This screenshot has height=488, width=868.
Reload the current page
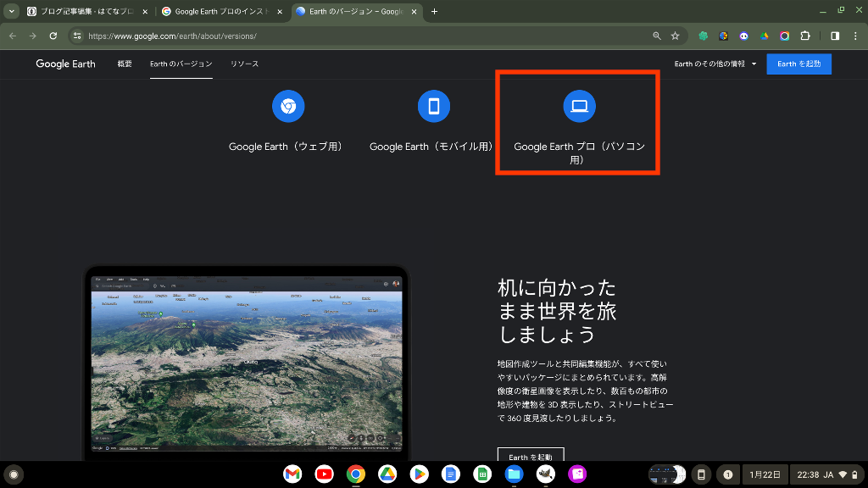[x=53, y=36]
